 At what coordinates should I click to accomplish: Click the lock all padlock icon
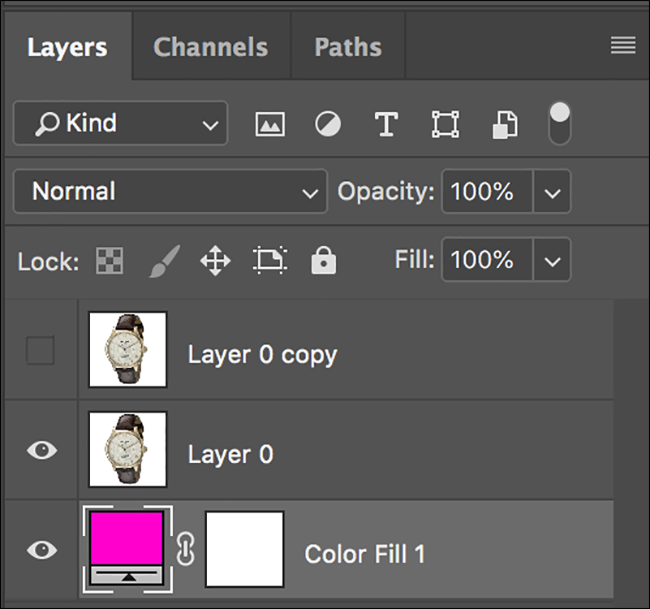click(322, 261)
